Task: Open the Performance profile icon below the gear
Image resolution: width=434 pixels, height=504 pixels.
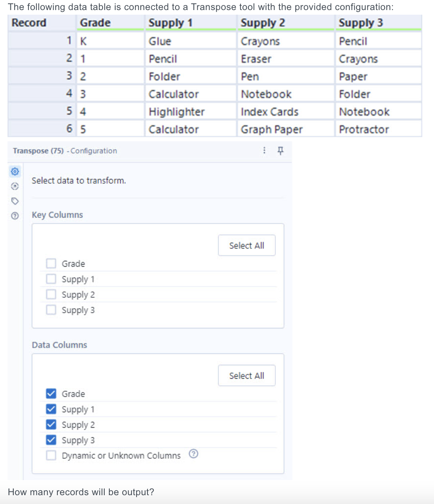Action: point(15,186)
